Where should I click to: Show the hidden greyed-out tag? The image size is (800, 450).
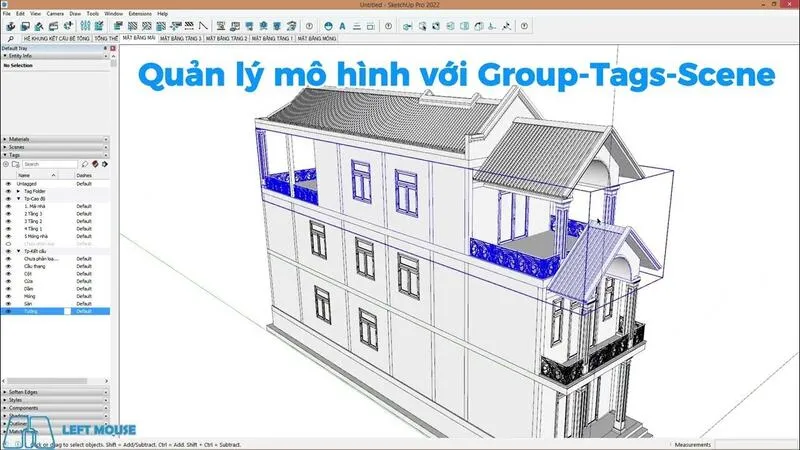click(x=8, y=244)
